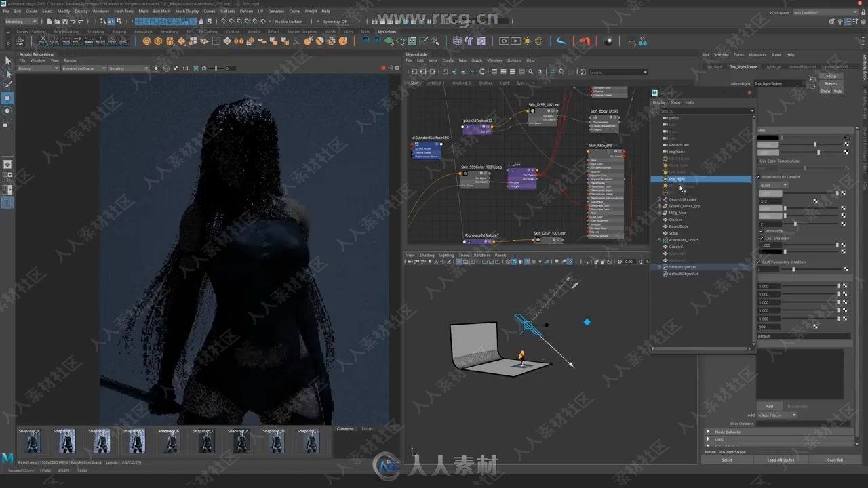Click the Undo arrow icon
Image resolution: width=868 pixels, height=488 pixels.
73,22
